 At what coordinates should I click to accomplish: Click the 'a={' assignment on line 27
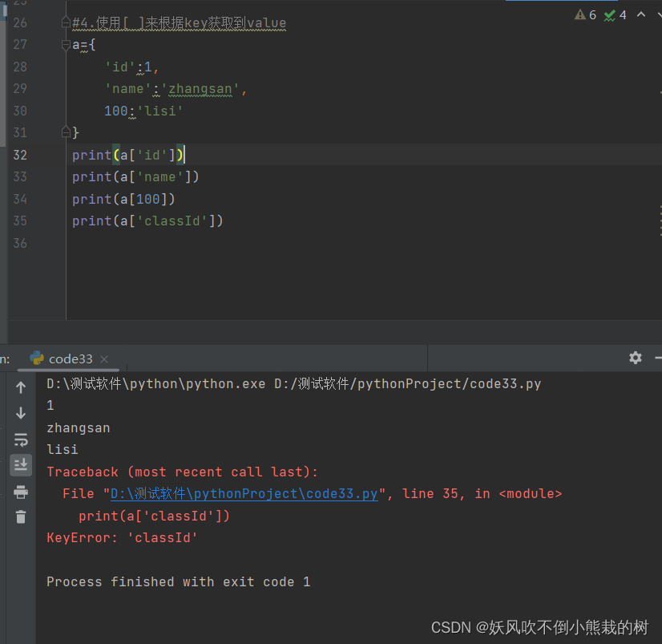[83, 44]
